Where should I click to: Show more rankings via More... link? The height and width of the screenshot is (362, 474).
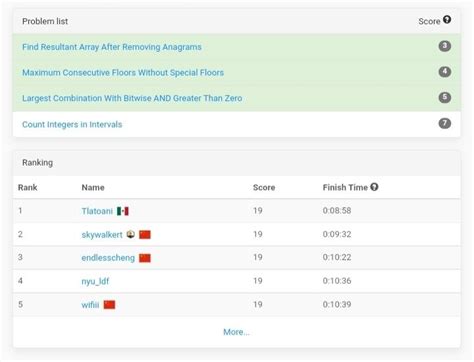point(236,332)
